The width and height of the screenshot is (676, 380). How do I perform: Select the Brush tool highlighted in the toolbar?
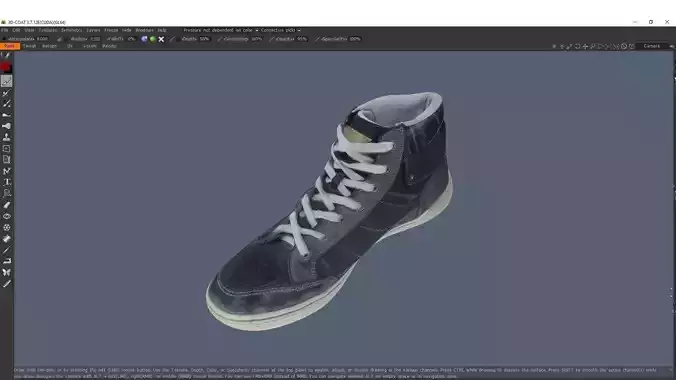pyautogui.click(x=6, y=81)
